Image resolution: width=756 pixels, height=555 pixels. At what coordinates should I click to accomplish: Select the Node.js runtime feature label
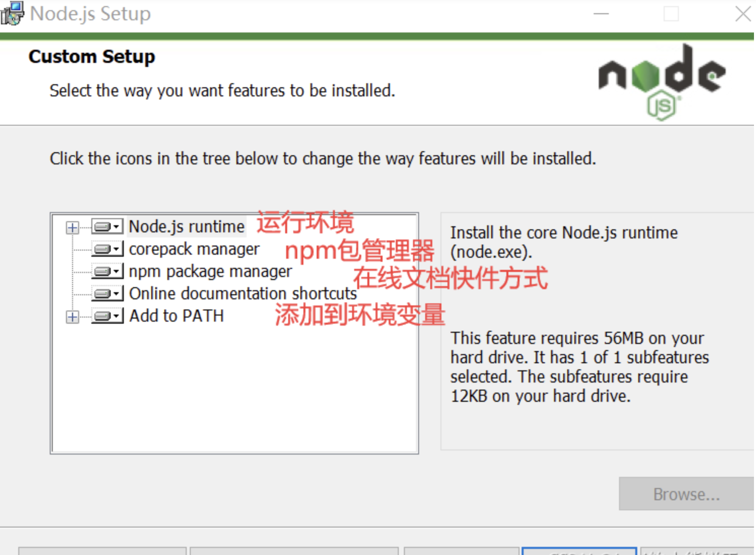pyautogui.click(x=187, y=226)
